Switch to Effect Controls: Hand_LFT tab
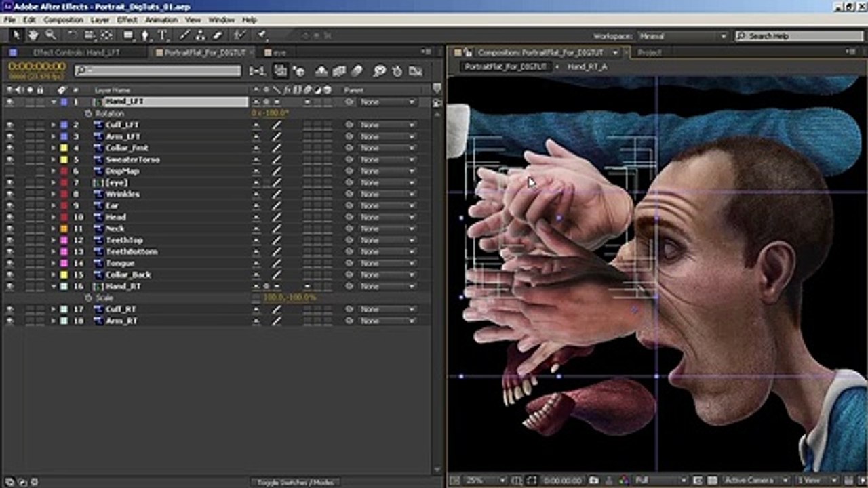The height and width of the screenshot is (488, 868). 76,52
